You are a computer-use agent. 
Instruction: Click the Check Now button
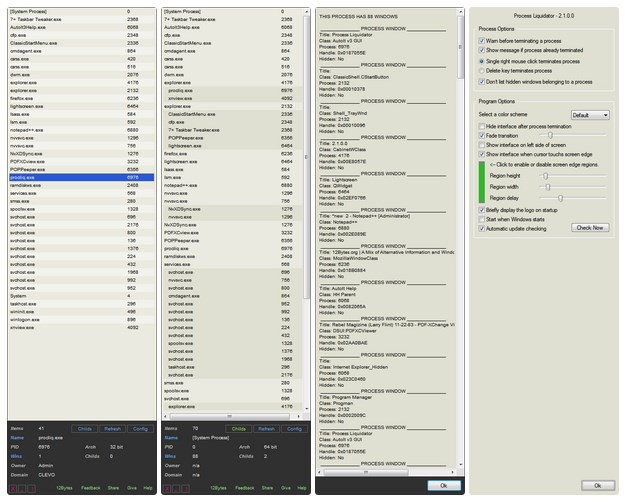590,228
